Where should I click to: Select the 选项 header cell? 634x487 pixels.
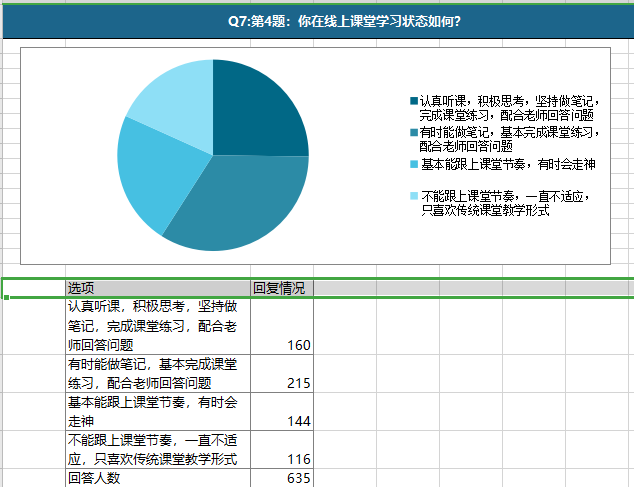158,288
